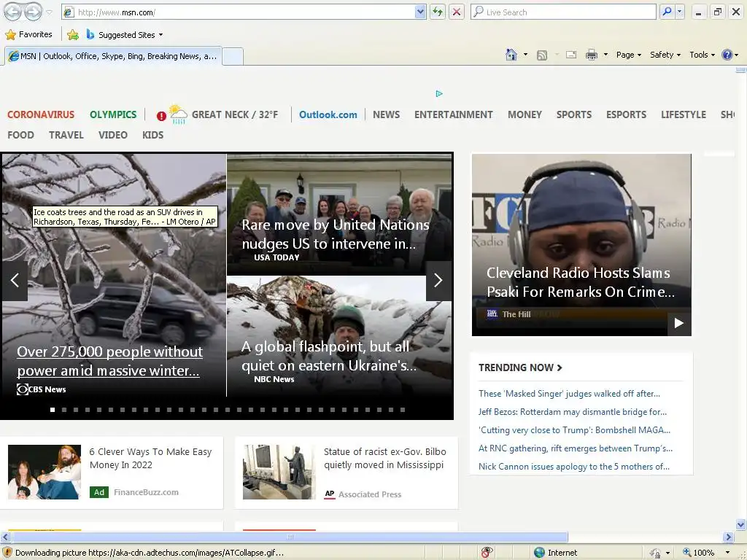
Task: Click the Add to Favorites Bar icon
Action: [x=73, y=35]
